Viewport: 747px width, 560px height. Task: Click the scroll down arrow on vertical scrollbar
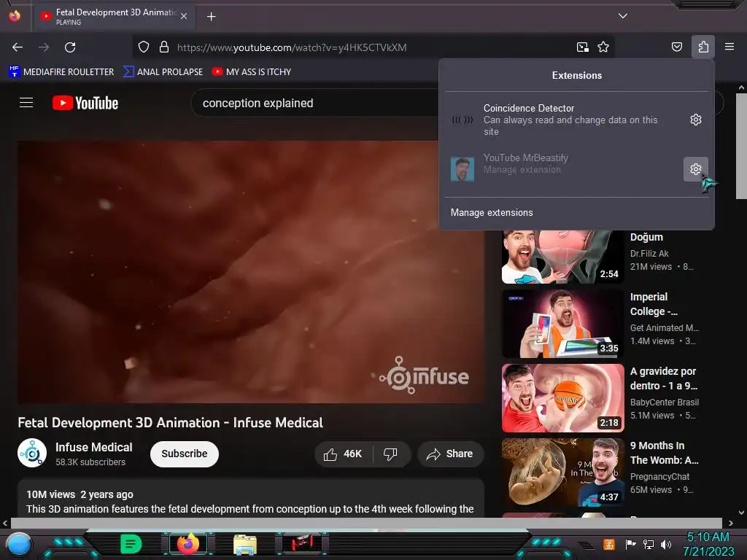[741, 513]
